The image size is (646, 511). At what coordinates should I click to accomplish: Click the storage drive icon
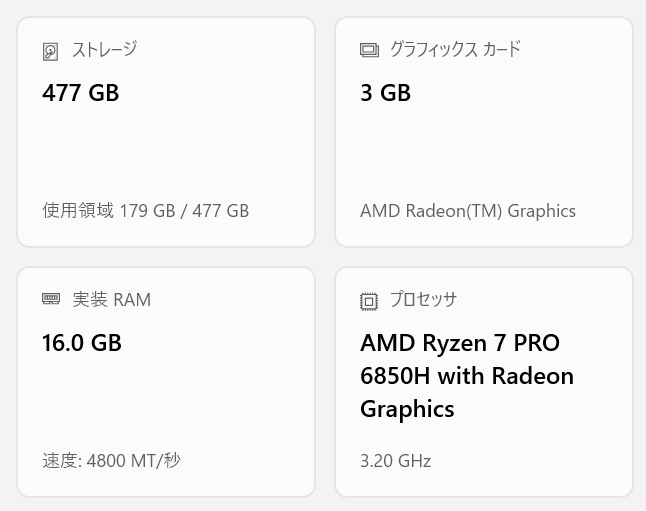pyautogui.click(x=51, y=51)
